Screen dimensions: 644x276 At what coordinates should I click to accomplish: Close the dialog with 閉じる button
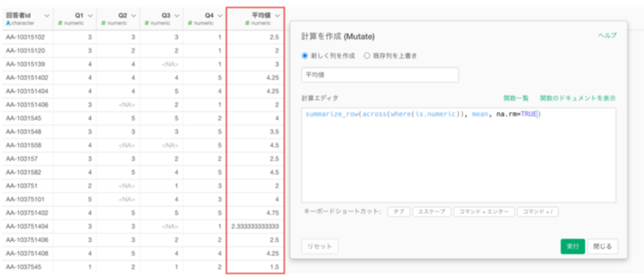pyautogui.click(x=604, y=246)
